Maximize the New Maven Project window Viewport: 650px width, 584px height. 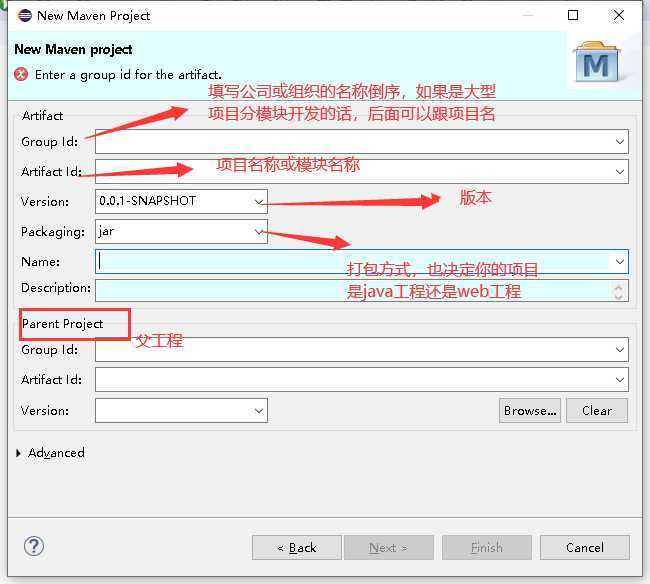pyautogui.click(x=573, y=15)
